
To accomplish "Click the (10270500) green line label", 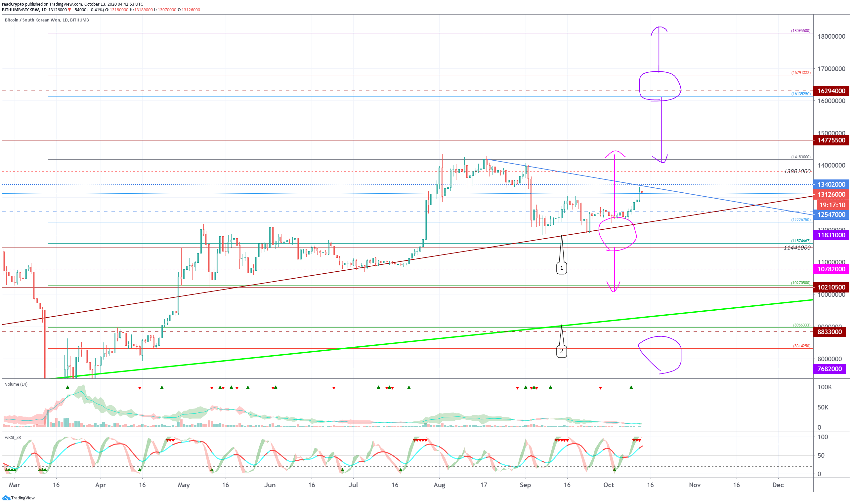I will 801,283.
